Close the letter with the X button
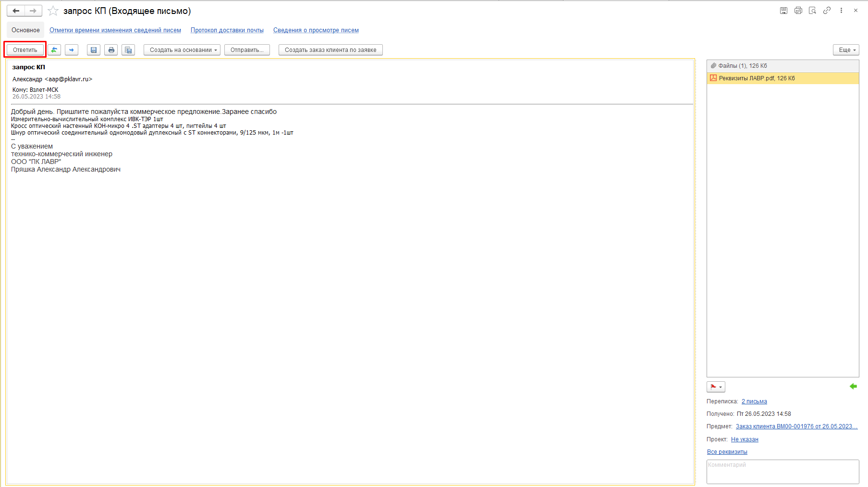Viewport: 868px width, 487px height. point(856,11)
